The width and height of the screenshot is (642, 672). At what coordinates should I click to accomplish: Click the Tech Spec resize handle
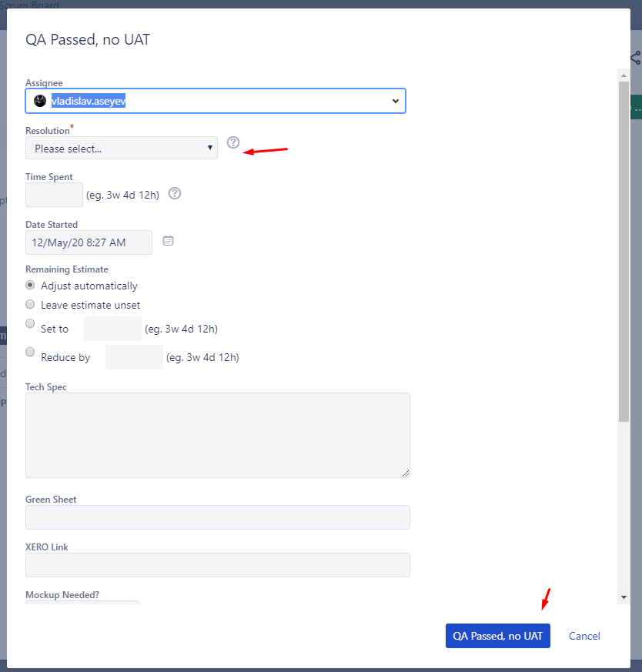point(406,473)
